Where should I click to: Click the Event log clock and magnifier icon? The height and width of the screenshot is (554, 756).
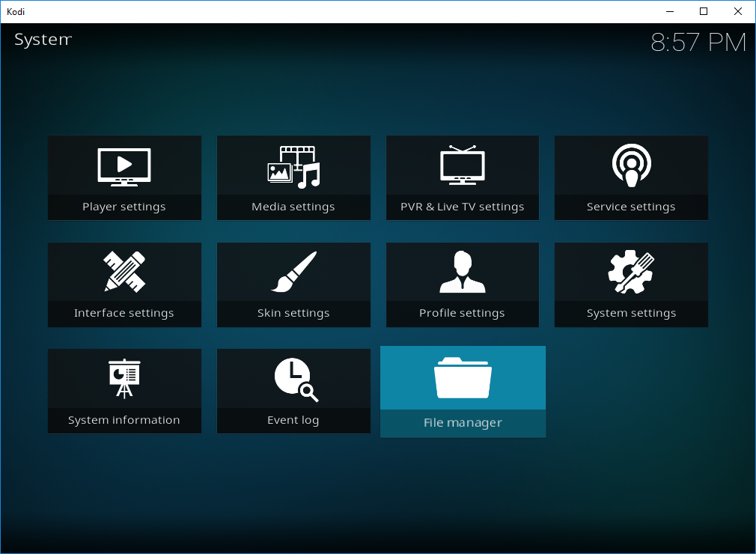(296, 380)
